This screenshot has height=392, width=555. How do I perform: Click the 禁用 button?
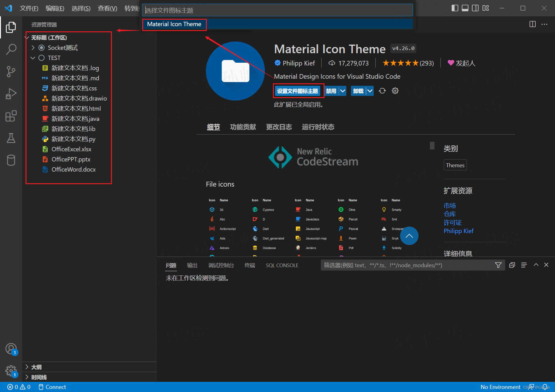(x=331, y=91)
